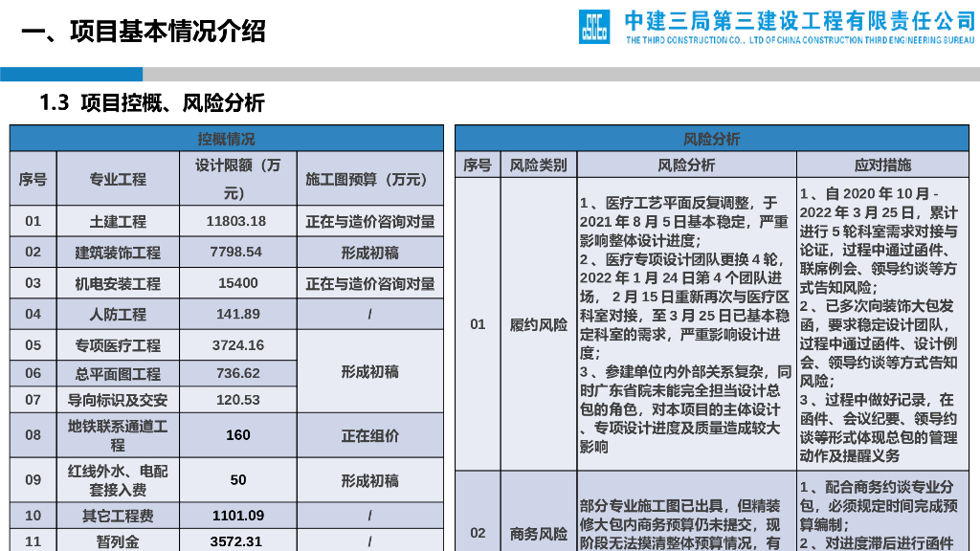Click 形成初稿 in the 建筑装饰工程 row
Image resolution: width=980 pixels, height=551 pixels.
pyautogui.click(x=370, y=253)
